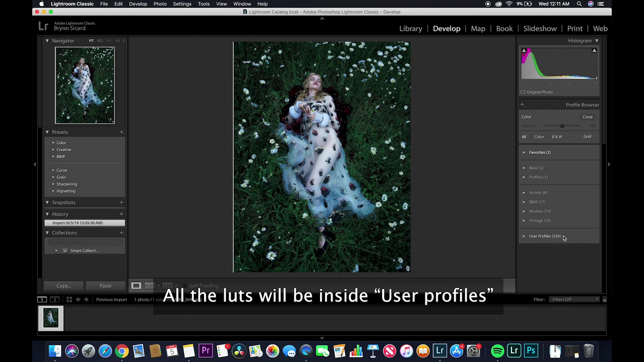This screenshot has height=362, width=644.
Task: Open the Develop menu in menu bar
Action: pos(138,4)
